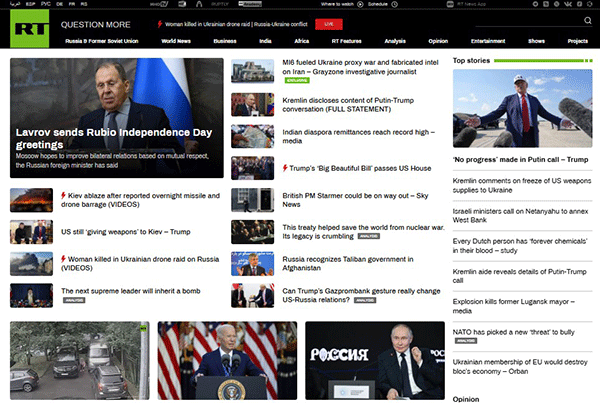Viewport: 600px width, 403px height.
Task: Open the Shows section
Action: pyautogui.click(x=536, y=41)
